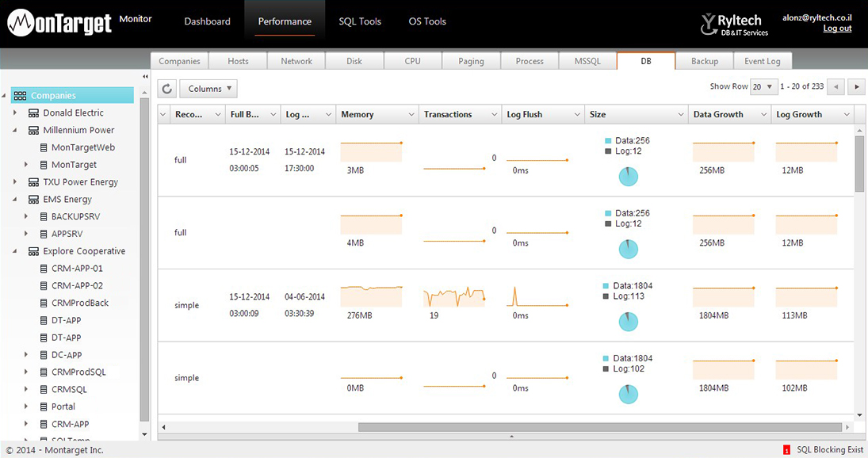Image resolution: width=868 pixels, height=458 pixels.
Task: Click the MonTargetWeb server icon
Action: tap(44, 147)
